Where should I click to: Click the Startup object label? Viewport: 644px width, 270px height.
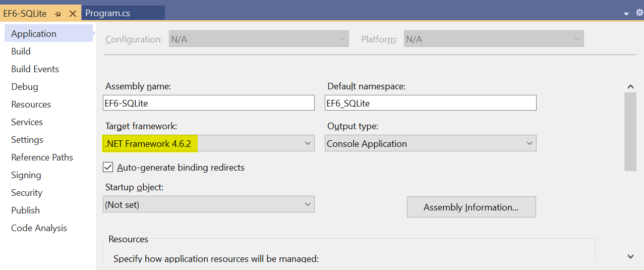point(135,187)
